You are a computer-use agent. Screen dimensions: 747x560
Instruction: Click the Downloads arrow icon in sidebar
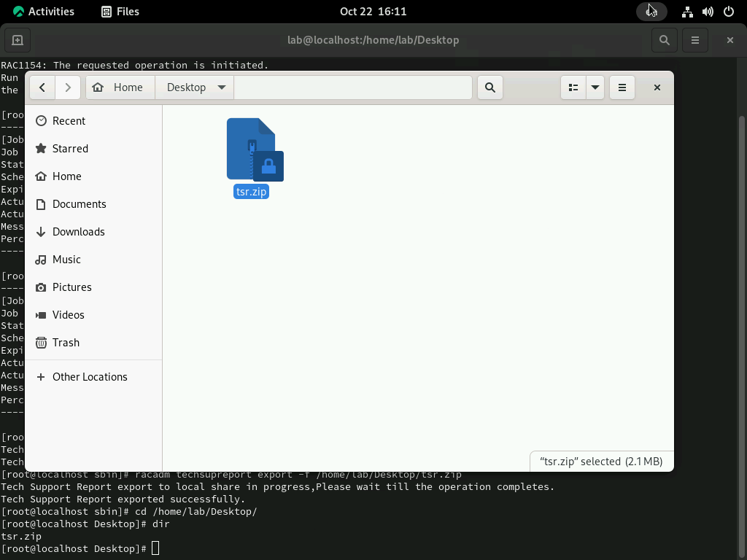click(x=41, y=232)
